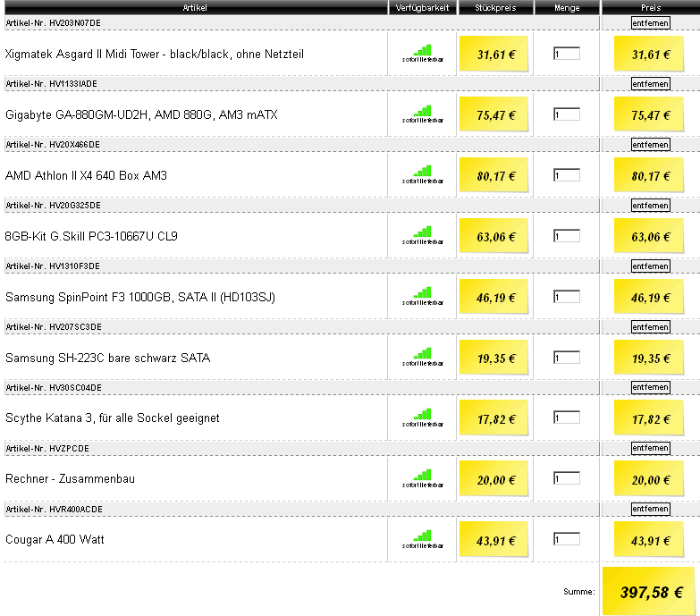
Task: Click the Menge column header
Action: coord(567,7)
